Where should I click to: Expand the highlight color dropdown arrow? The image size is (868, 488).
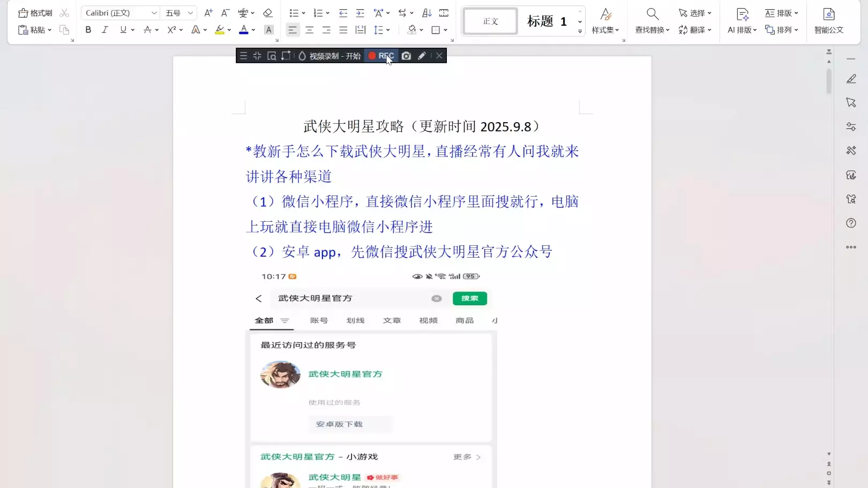point(229,30)
